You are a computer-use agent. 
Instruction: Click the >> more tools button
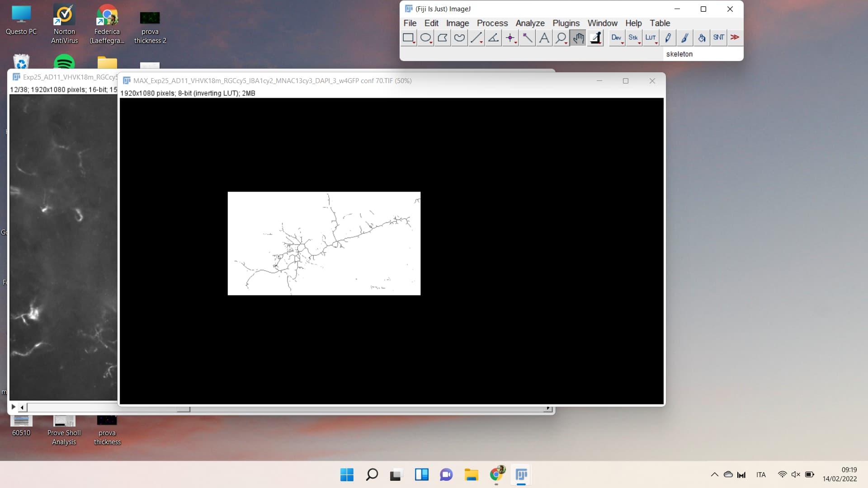point(735,38)
